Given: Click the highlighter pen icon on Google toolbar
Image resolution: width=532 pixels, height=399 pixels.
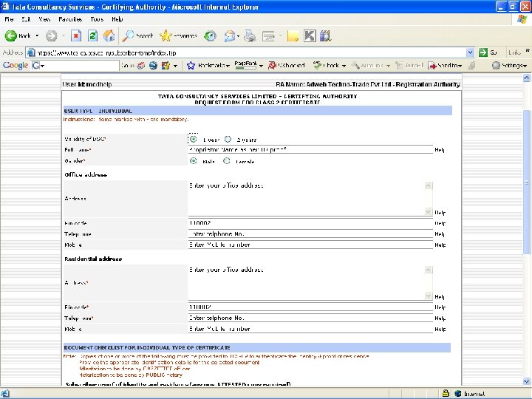Looking at the screenshot, I should click(471, 66).
